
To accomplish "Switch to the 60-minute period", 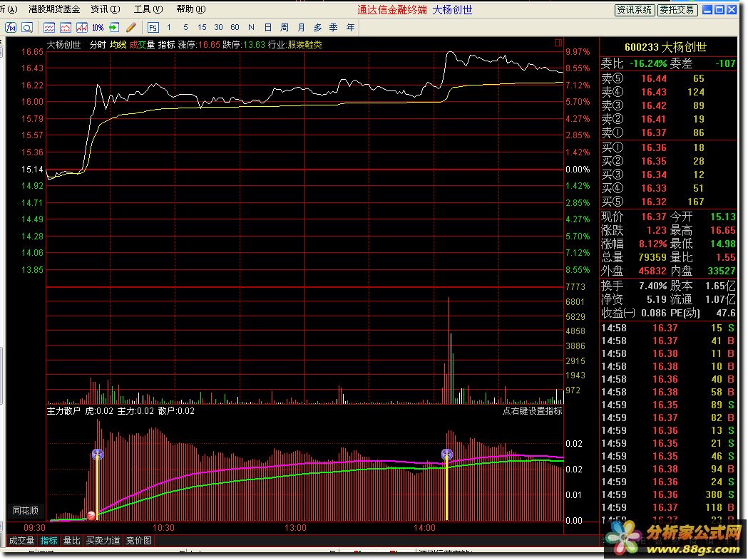I will point(235,28).
